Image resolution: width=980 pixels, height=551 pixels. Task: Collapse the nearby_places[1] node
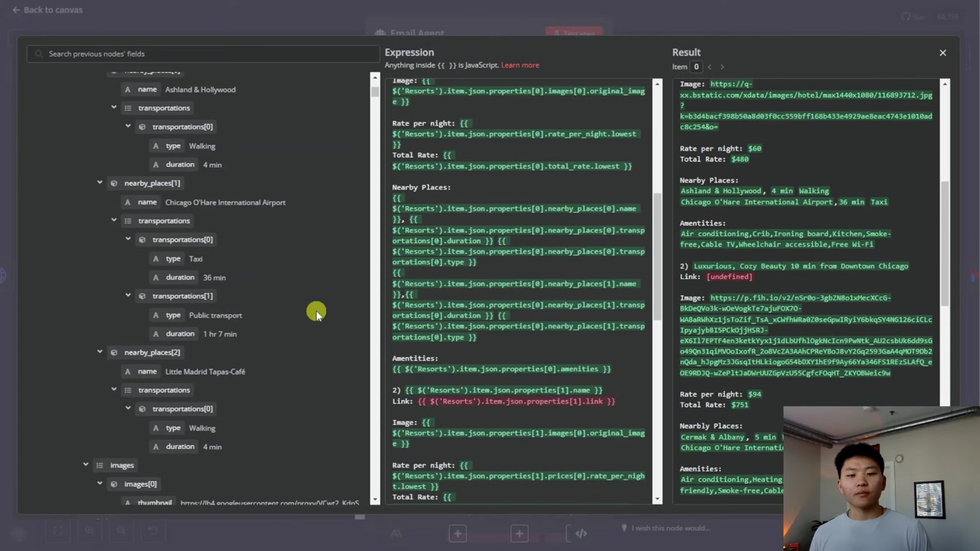(x=100, y=183)
